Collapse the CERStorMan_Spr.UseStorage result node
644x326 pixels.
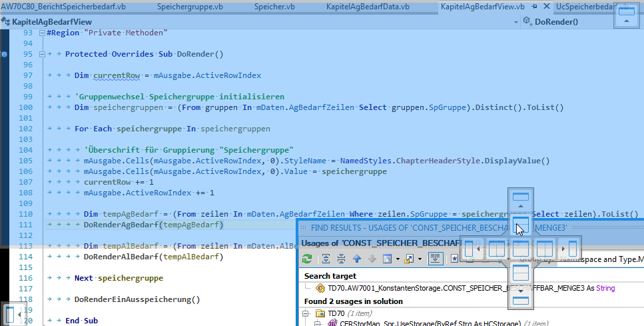[318, 324]
